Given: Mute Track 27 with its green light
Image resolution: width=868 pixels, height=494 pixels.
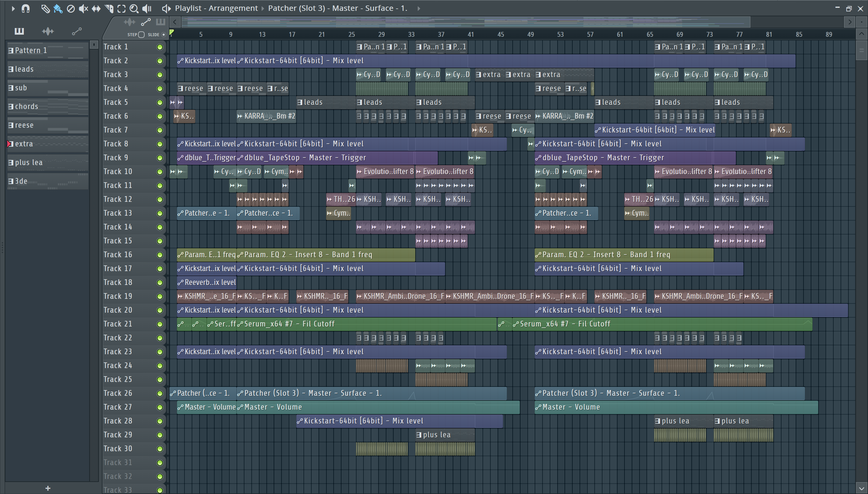Looking at the screenshot, I should click(159, 408).
